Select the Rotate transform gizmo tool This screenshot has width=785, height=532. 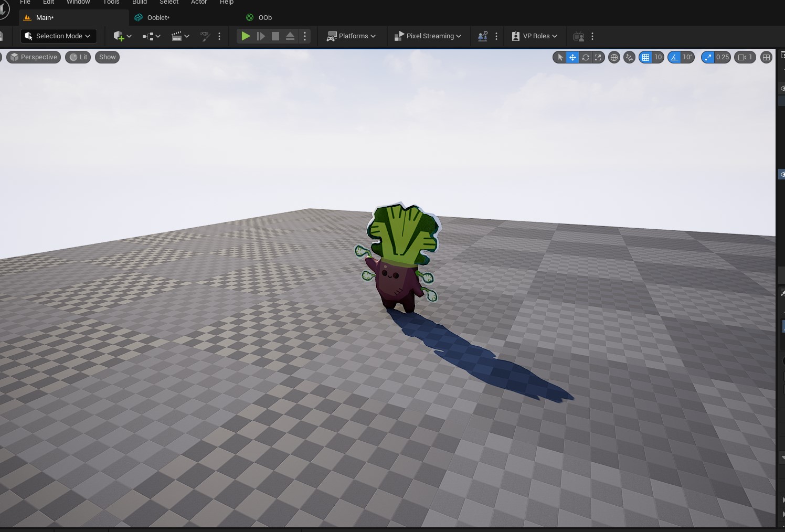point(586,57)
